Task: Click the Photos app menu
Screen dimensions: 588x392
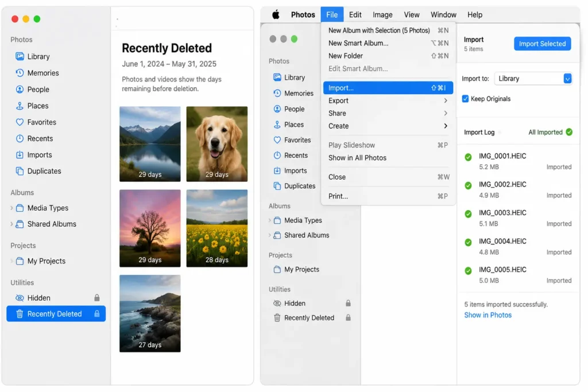Action: [x=303, y=14]
